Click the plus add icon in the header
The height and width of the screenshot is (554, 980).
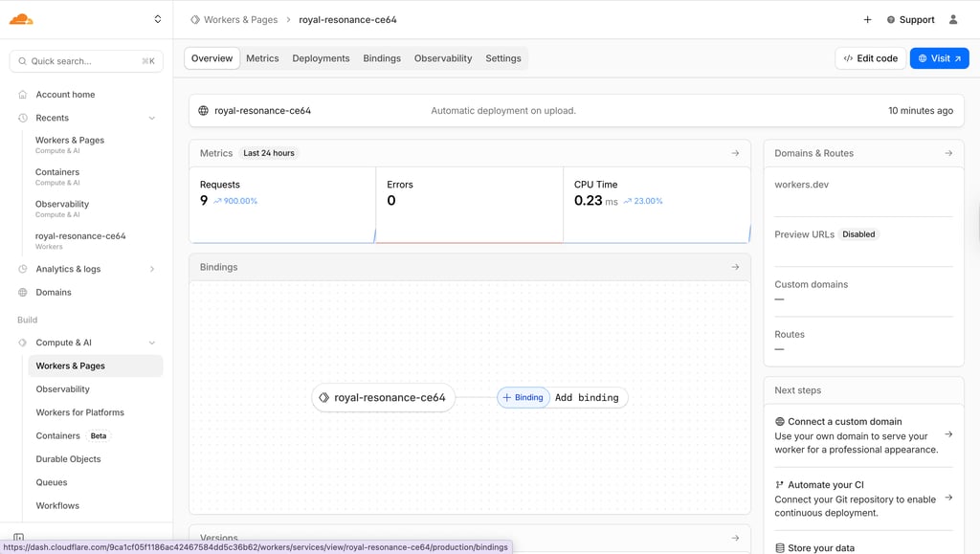coord(867,20)
